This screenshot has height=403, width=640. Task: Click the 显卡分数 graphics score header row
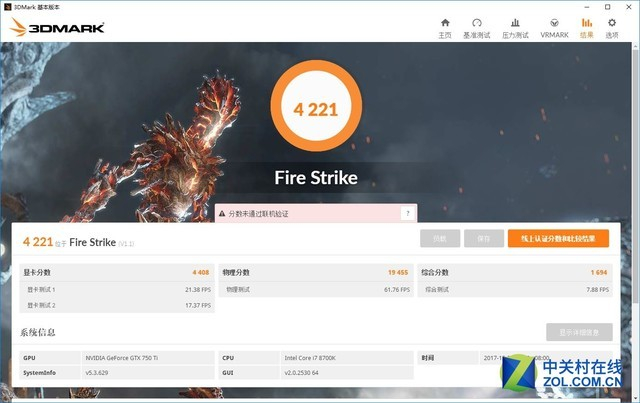(x=117, y=272)
